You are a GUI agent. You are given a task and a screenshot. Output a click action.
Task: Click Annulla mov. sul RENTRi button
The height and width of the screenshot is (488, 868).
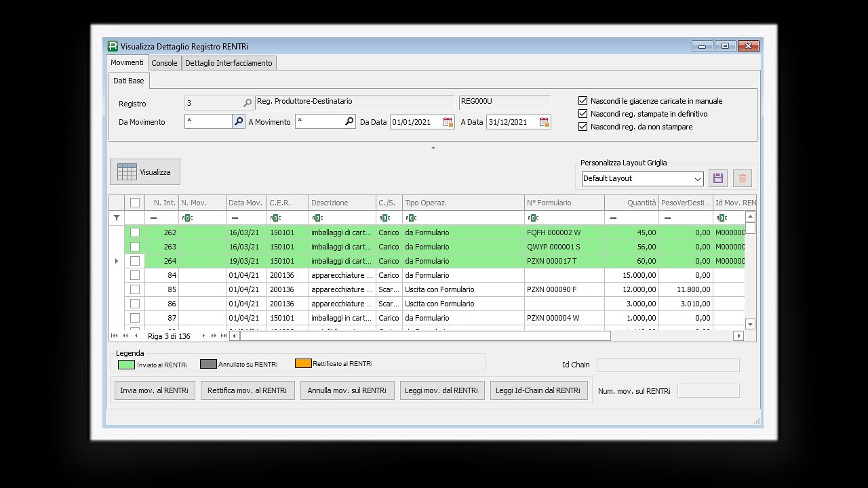click(x=347, y=390)
